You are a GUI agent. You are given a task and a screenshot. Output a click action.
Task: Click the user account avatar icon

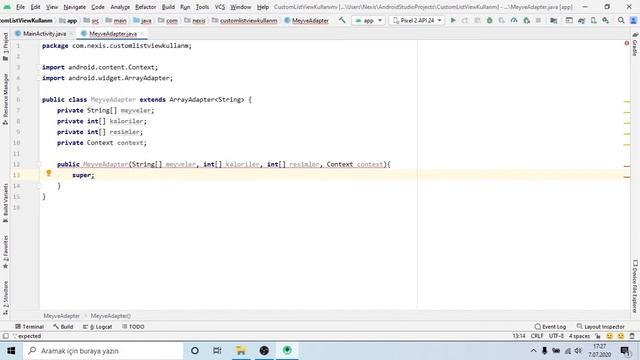pyautogui.click(x=633, y=20)
